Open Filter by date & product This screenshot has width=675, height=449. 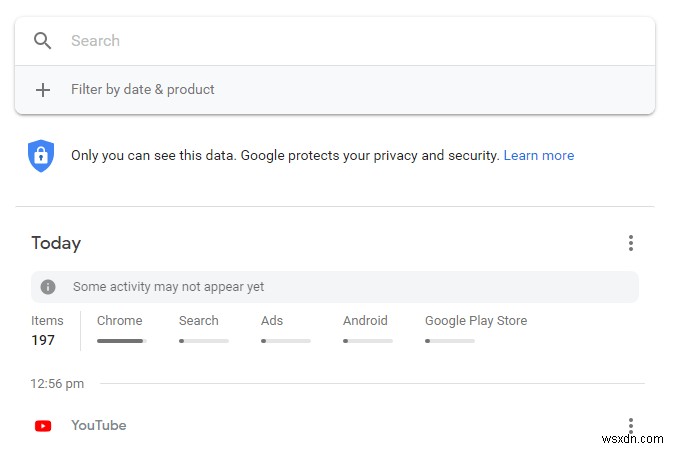[x=335, y=90]
